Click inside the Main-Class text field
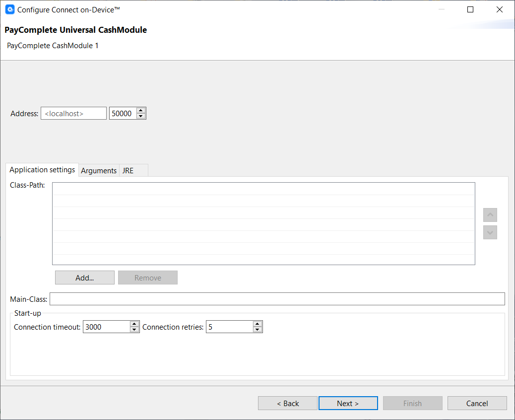 277,298
